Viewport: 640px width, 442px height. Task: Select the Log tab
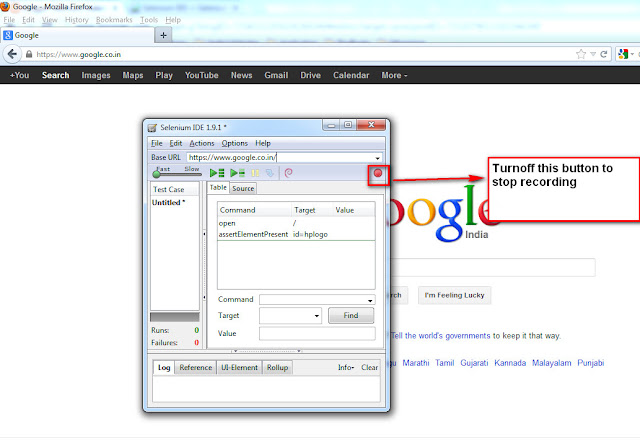click(x=164, y=367)
